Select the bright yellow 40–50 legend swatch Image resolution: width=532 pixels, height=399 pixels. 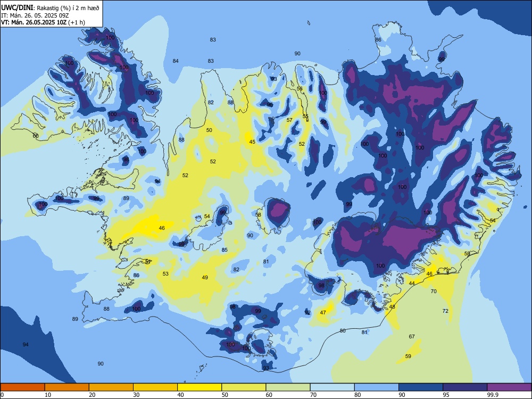(199, 387)
